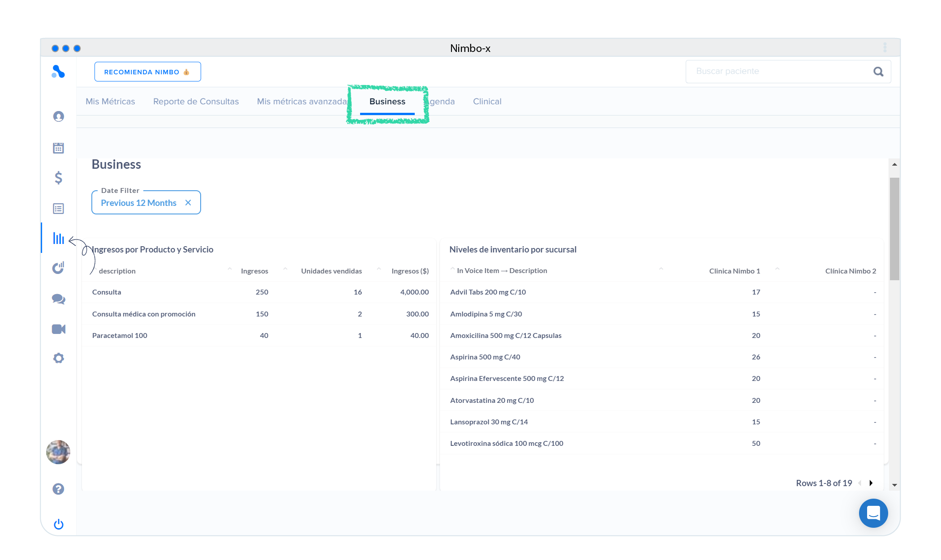Click the vertical scrollbar thumb
Viewport: 941px width, 560px height.
click(894, 228)
